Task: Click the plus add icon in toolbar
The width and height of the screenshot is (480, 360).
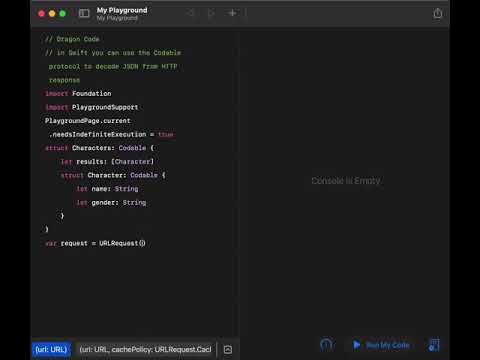Action: (x=232, y=13)
